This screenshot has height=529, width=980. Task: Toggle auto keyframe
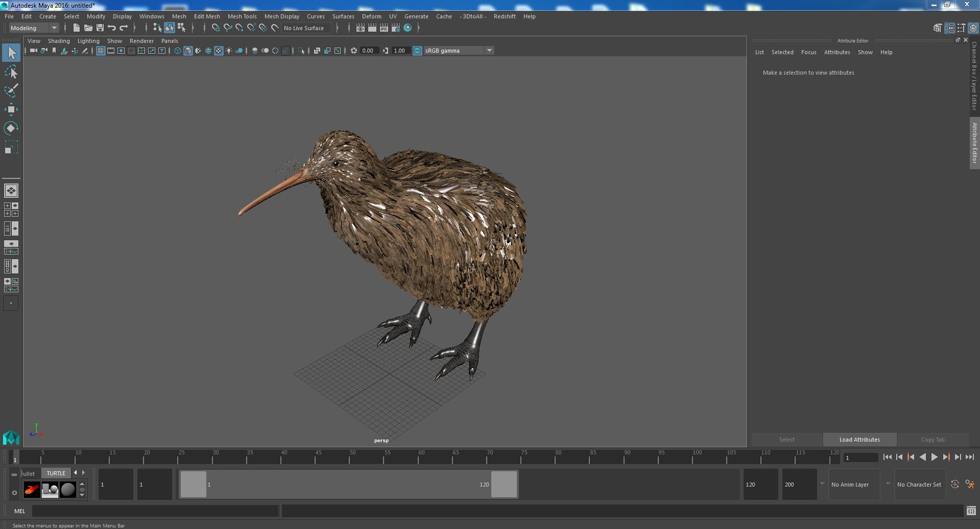955,484
